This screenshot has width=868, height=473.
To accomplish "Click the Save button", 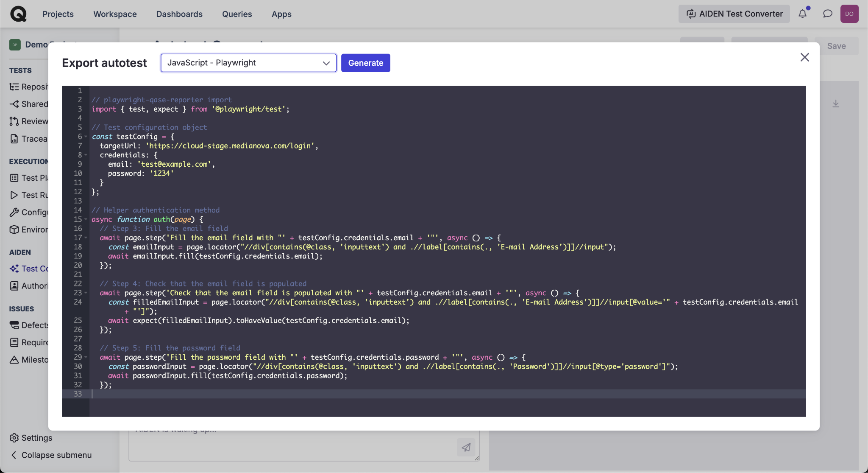I will coord(837,46).
